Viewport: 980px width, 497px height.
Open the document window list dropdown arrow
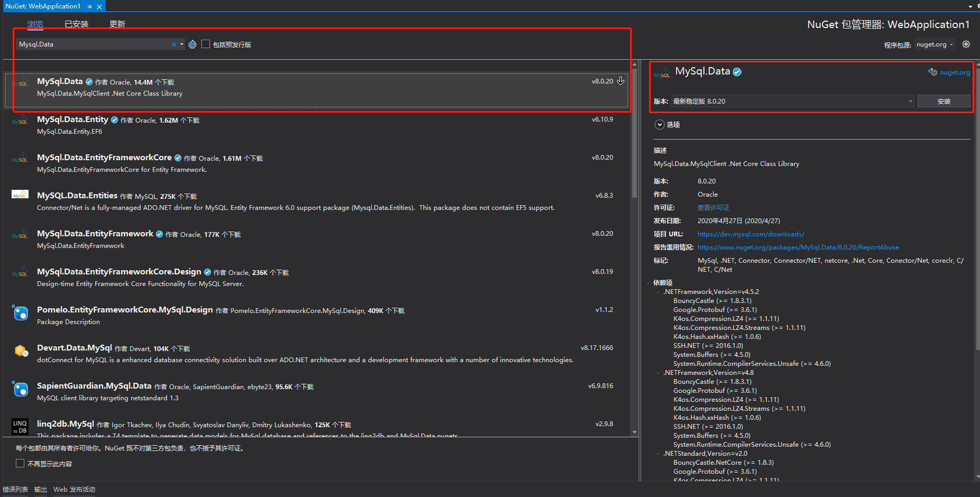tap(970, 6)
